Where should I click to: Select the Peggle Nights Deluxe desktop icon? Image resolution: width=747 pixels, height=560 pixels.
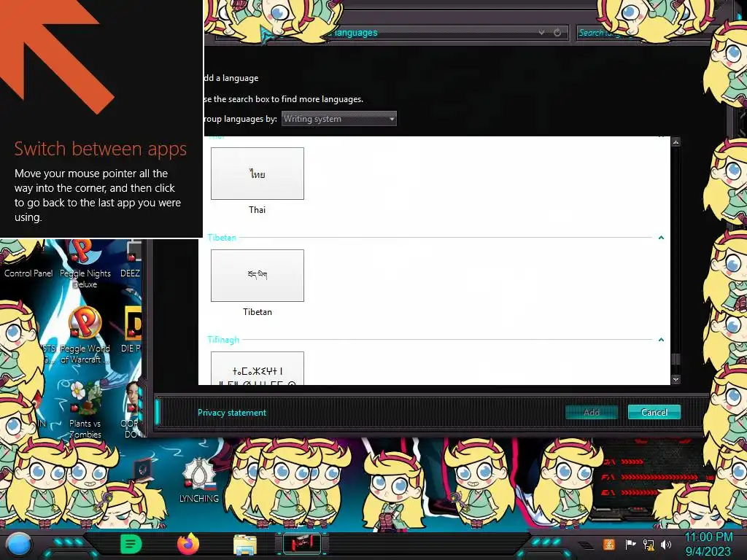click(85, 264)
